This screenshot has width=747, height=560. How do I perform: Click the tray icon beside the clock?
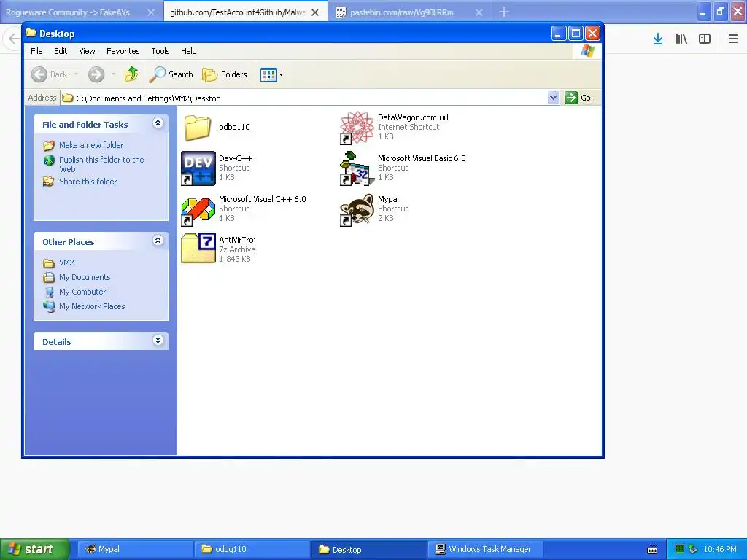pos(693,549)
